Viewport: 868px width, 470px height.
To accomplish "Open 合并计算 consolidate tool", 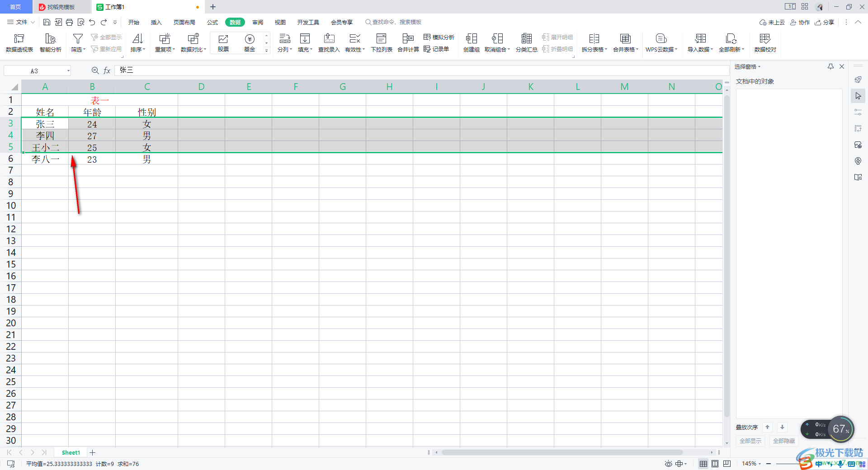I will pos(408,43).
